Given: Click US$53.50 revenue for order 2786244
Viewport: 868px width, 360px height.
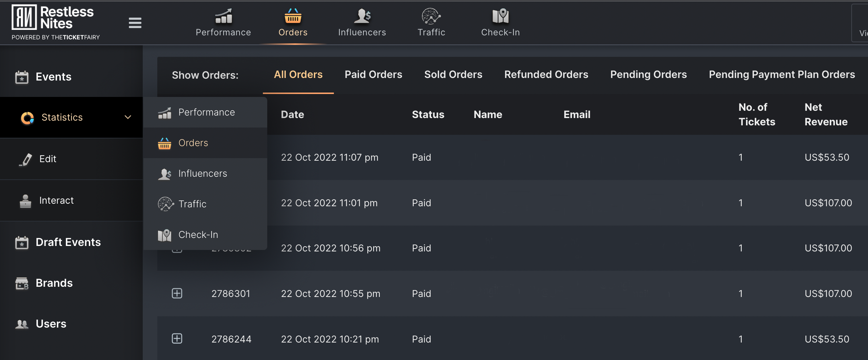Looking at the screenshot, I should [827, 339].
